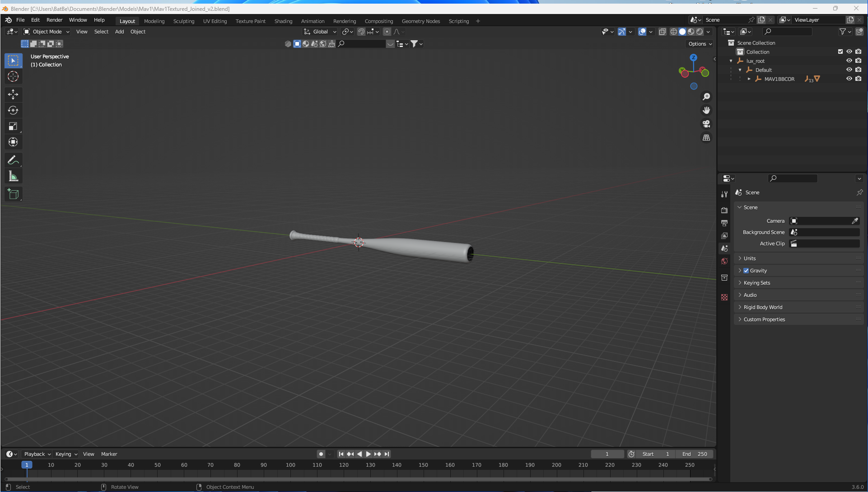Pick the Measure tool

coord(13,177)
